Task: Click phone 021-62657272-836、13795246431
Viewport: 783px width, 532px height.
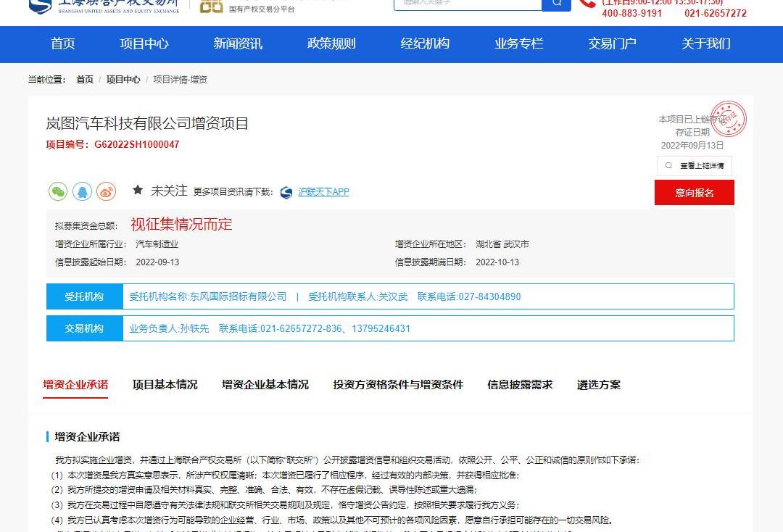Action: tap(335, 328)
